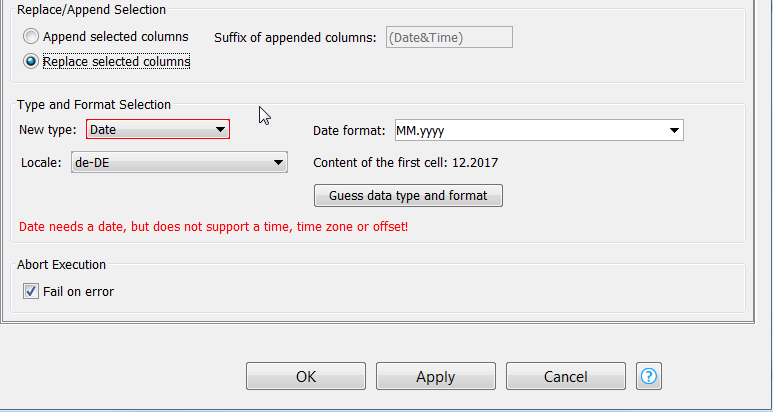Select Append selected columns option

32,37
